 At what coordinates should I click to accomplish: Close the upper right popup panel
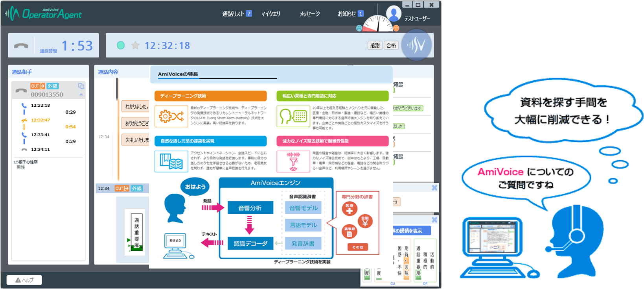pyautogui.click(x=434, y=188)
